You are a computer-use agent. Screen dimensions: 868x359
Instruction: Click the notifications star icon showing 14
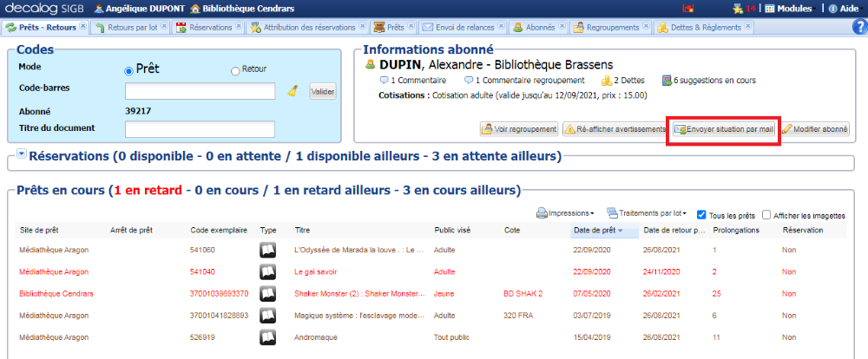[744, 9]
